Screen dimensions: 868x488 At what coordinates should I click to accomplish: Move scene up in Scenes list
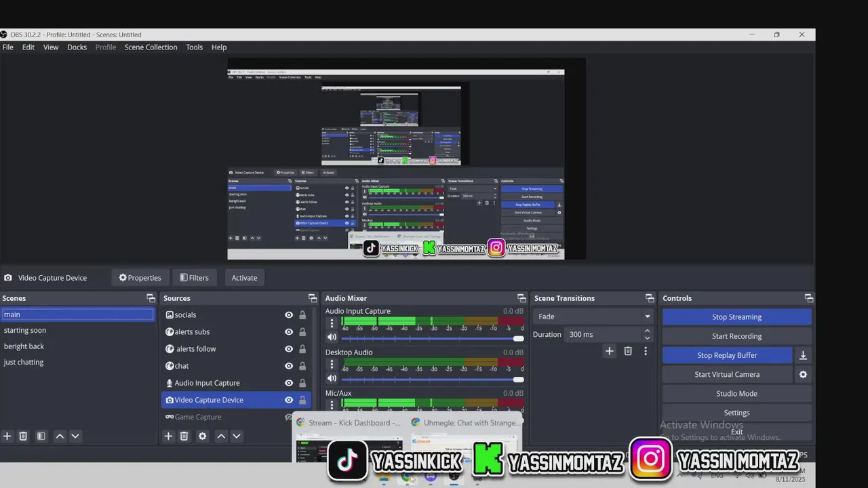coord(60,436)
